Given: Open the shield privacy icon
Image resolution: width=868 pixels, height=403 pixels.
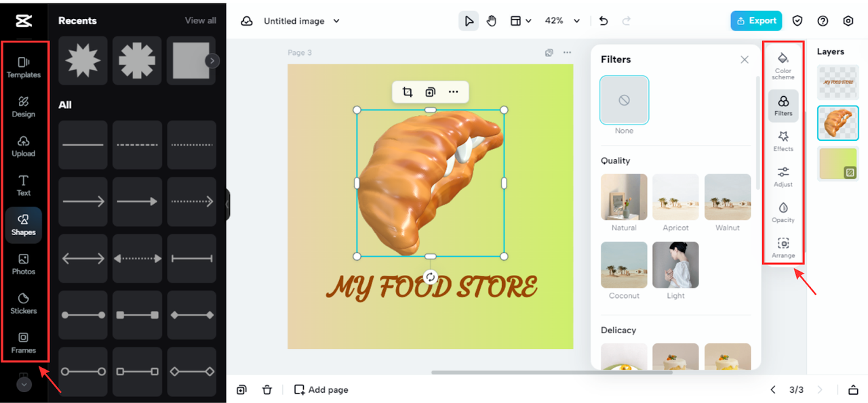Looking at the screenshot, I should [x=798, y=21].
